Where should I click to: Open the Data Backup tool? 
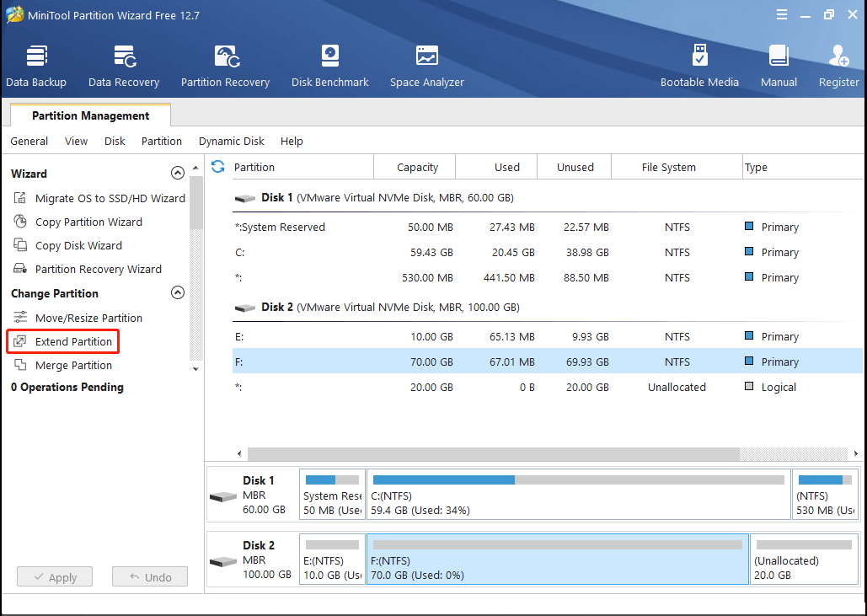click(x=36, y=67)
